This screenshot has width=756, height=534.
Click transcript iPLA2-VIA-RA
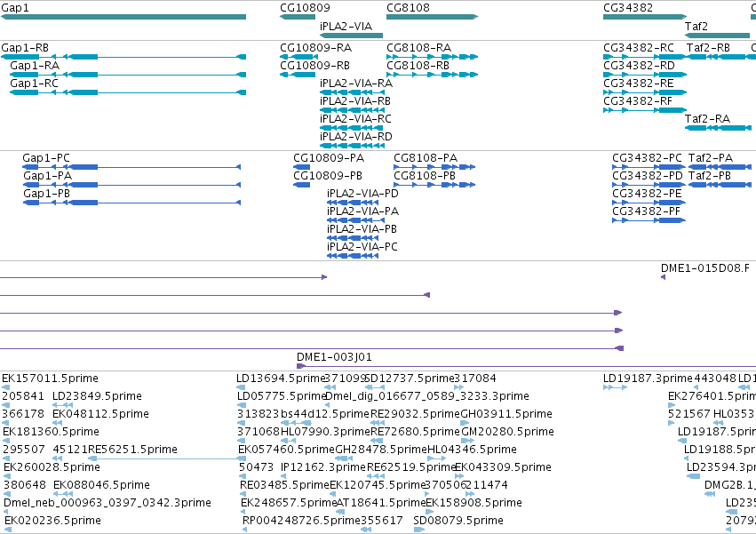click(352, 92)
